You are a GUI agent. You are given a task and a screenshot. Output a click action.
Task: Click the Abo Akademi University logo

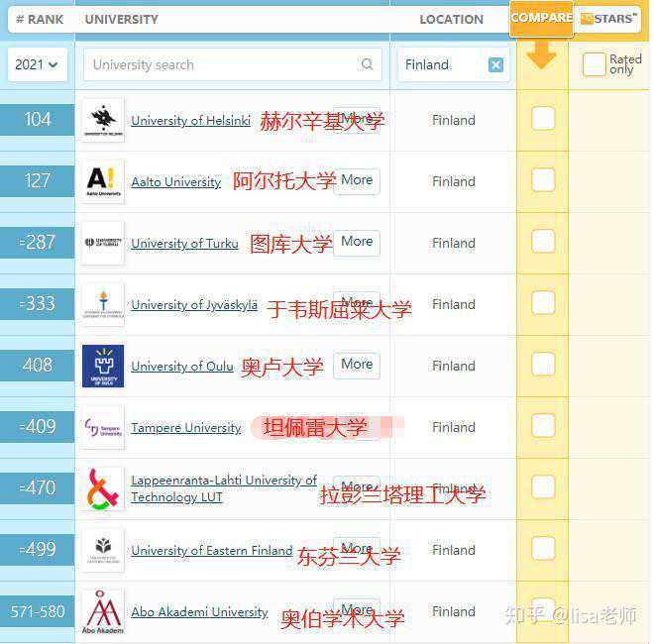[x=103, y=611]
